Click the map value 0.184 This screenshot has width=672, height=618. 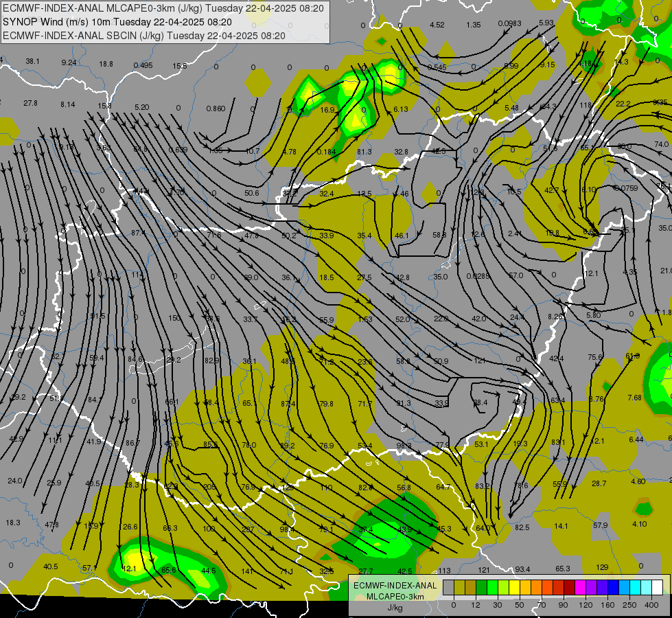tap(327, 152)
